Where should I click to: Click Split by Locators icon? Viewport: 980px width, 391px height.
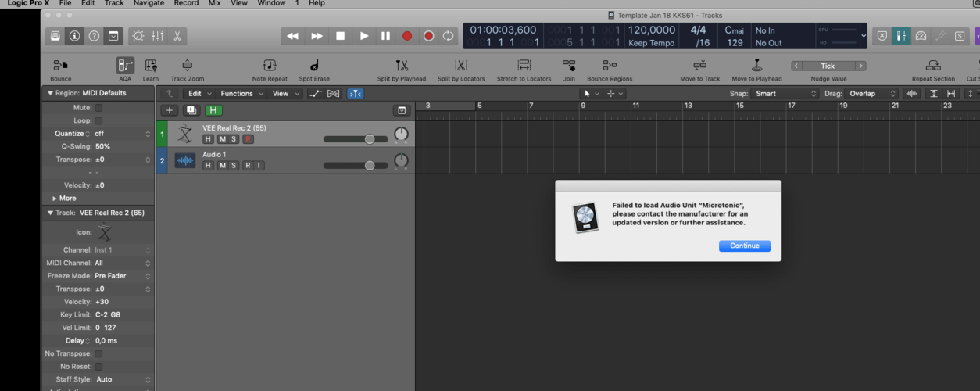coord(461,66)
